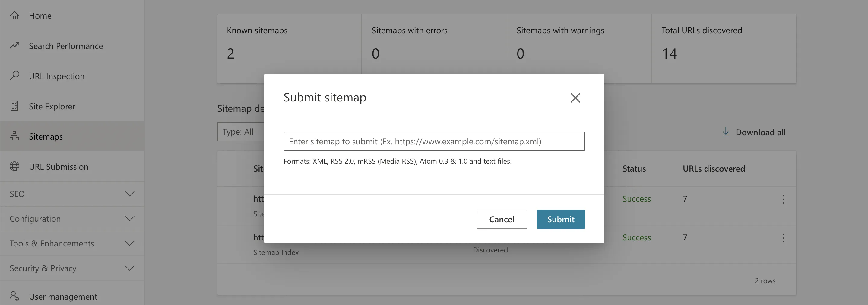The image size is (868, 305).
Task: Expand the Security & Privacy chevron
Action: [130, 268]
